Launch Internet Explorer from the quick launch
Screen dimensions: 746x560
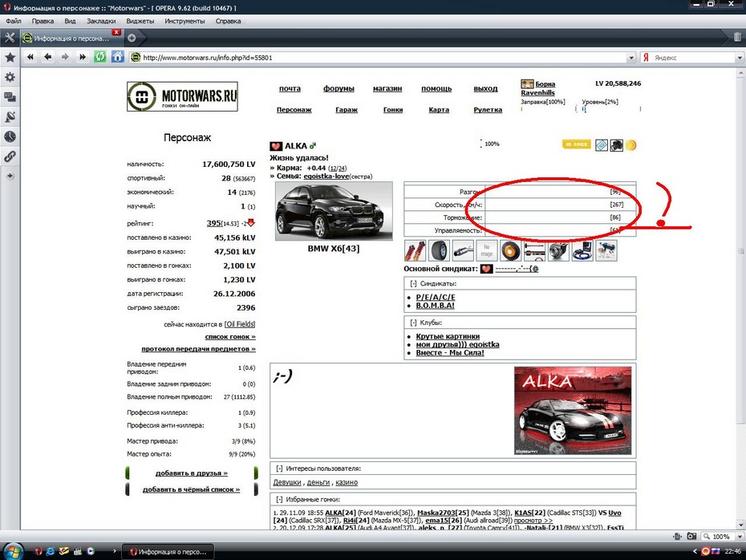[x=51, y=551]
